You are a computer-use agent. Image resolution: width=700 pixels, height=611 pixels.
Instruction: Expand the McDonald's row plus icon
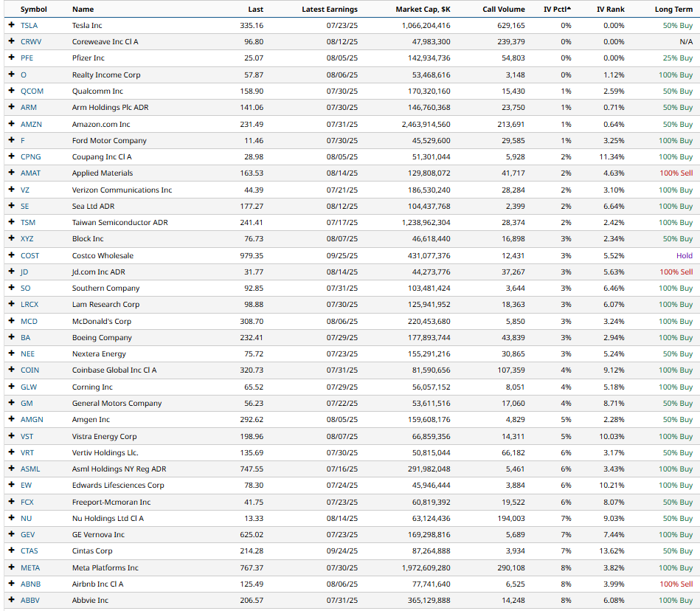coord(12,321)
